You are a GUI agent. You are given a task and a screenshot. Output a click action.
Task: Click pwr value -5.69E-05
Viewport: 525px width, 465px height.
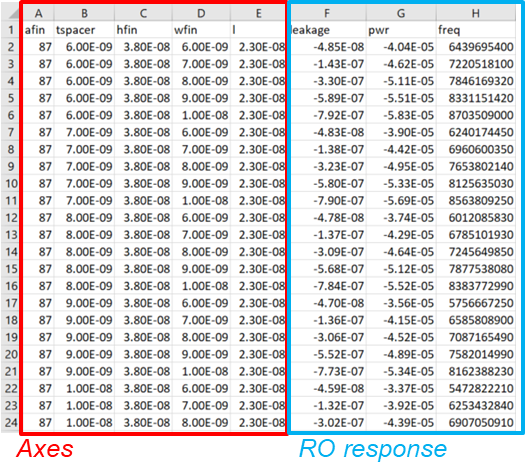[x=401, y=201]
